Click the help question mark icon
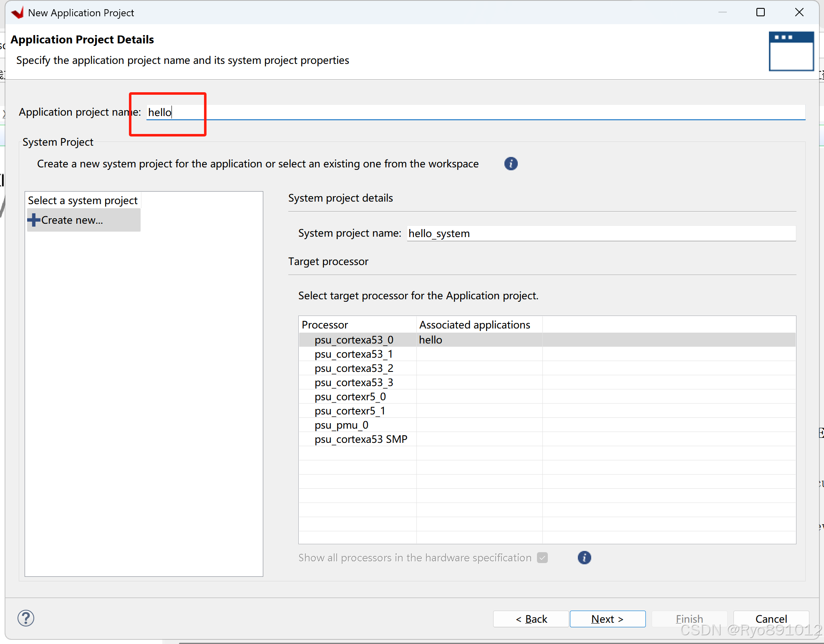 (x=26, y=618)
